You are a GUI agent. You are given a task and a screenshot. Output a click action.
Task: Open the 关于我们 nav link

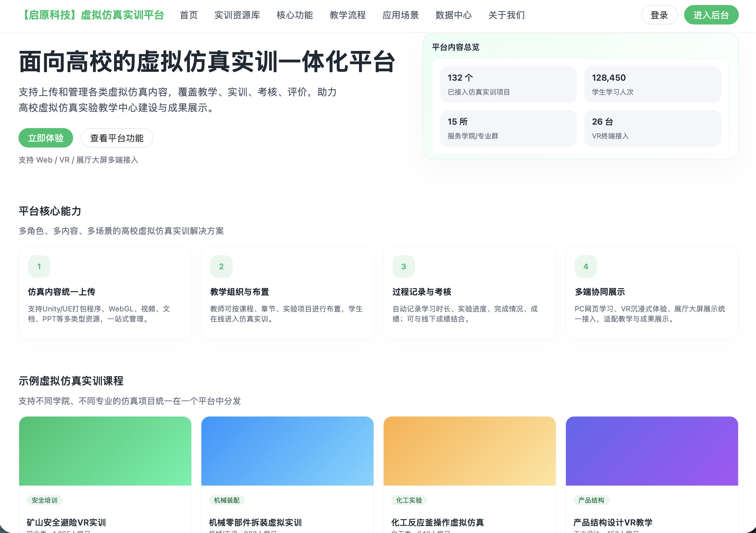(x=506, y=15)
